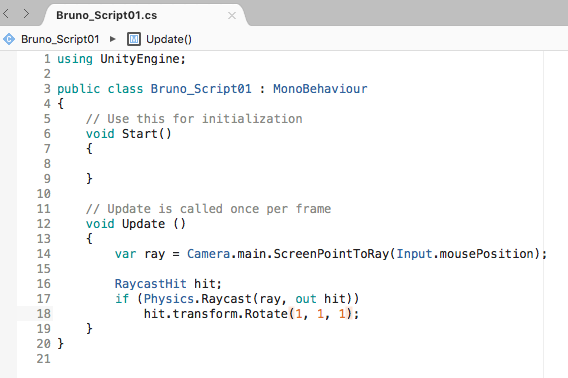Open the Bruno_Script01 class breadcrumb

60,39
